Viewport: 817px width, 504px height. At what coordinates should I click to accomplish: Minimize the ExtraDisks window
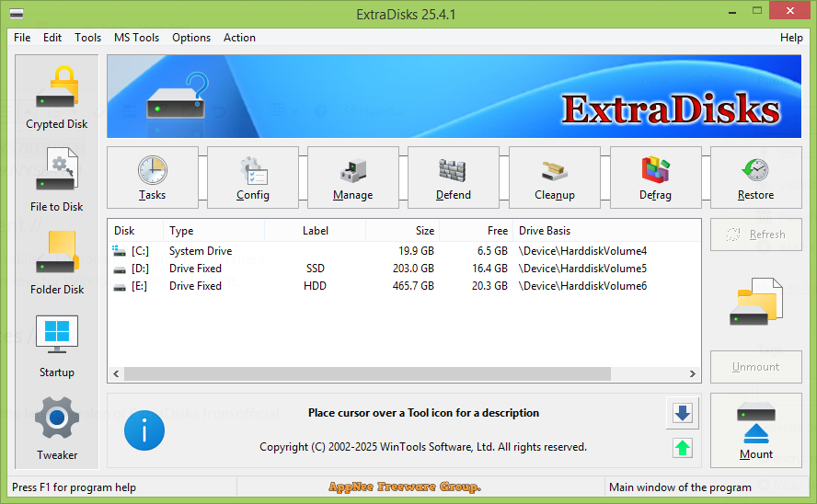tap(732, 11)
